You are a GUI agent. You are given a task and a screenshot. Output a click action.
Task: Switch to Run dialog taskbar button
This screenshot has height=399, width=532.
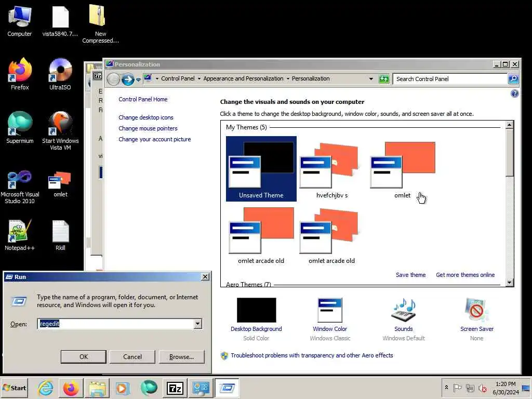coord(227,388)
